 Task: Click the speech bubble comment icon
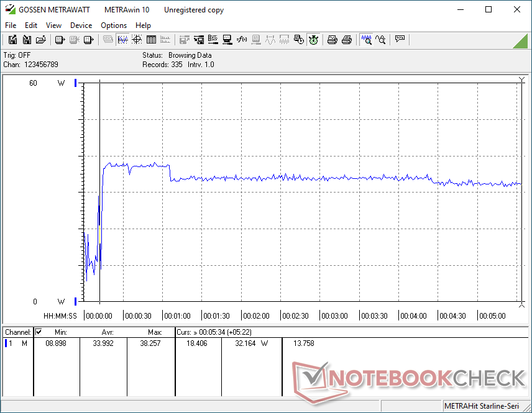tap(400, 40)
